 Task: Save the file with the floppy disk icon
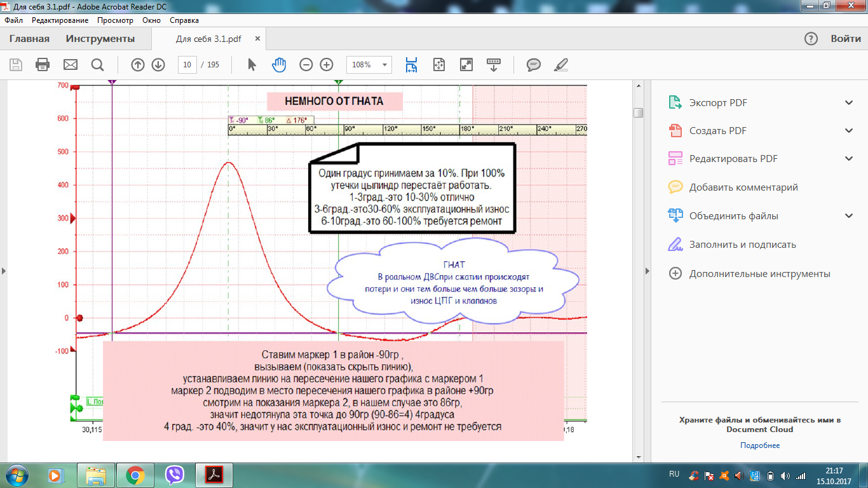tap(16, 64)
